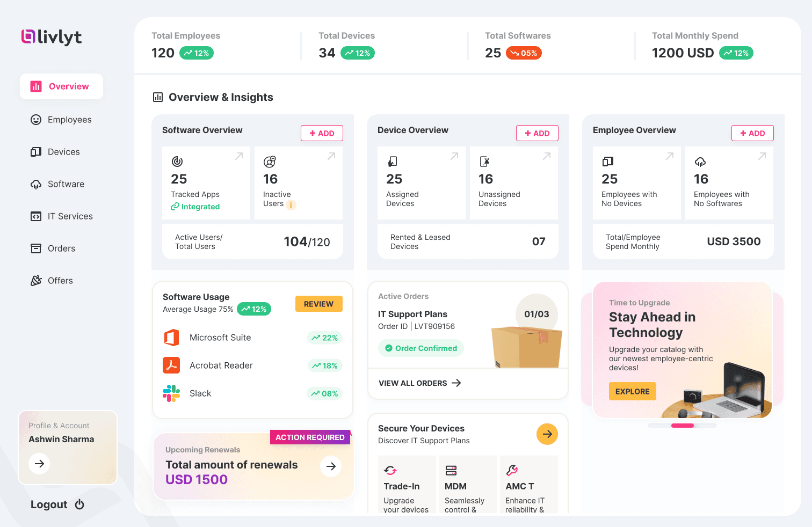Expand the Unassigned Devices card arrow
Screen dimensions: 812x527
coord(547,156)
